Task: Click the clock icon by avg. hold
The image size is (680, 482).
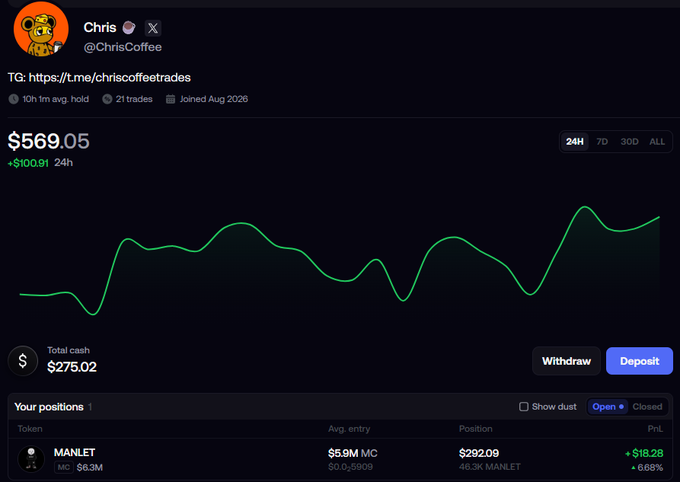Action: coord(13,99)
